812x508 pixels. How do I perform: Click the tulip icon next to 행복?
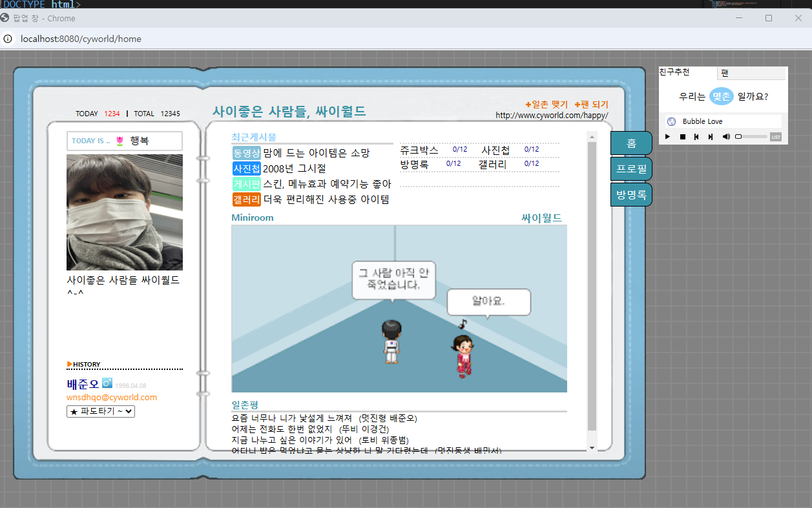point(120,141)
